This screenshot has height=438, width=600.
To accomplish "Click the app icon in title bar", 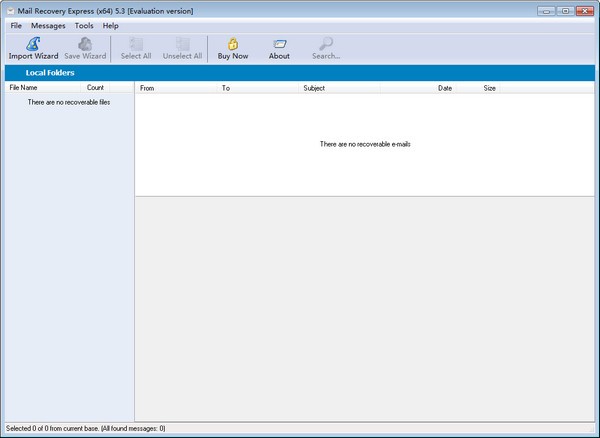I will [x=9, y=9].
